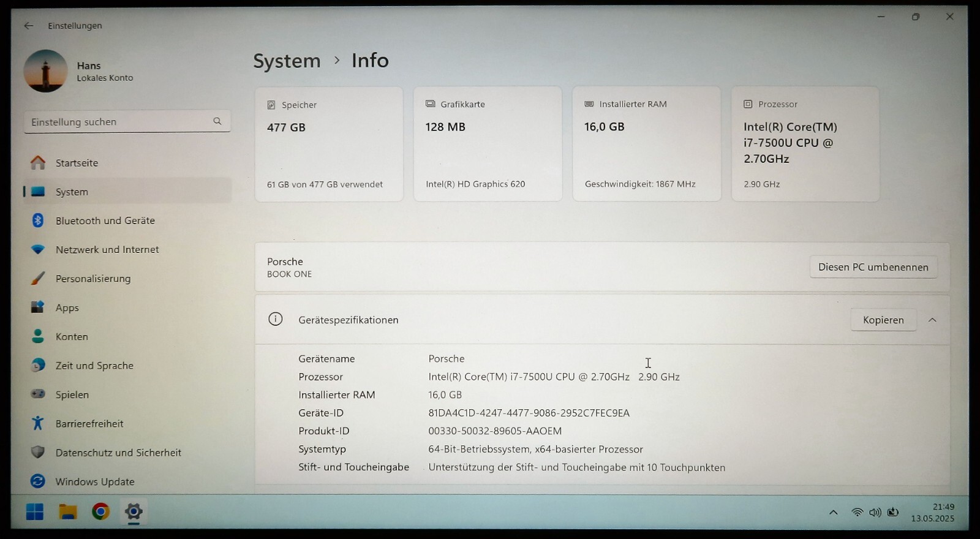Click the Zeit und Sprache globe icon
Viewport: 980px width, 539px height.
click(38, 366)
